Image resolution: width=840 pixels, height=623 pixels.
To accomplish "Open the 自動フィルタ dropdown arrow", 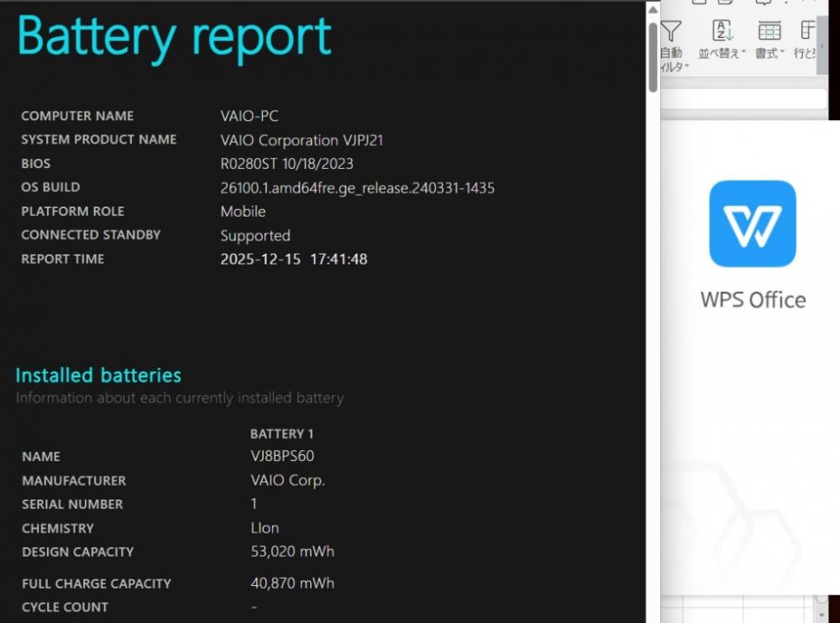I will 687,66.
